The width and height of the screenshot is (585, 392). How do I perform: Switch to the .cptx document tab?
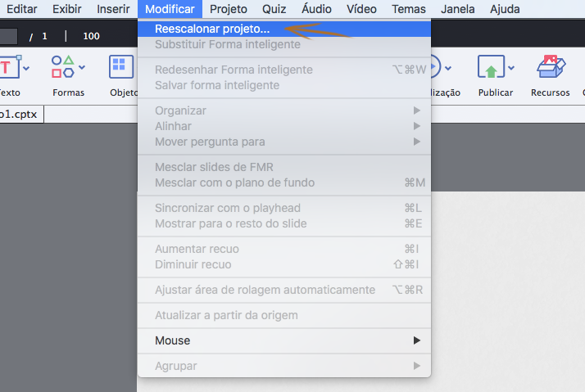[20, 115]
